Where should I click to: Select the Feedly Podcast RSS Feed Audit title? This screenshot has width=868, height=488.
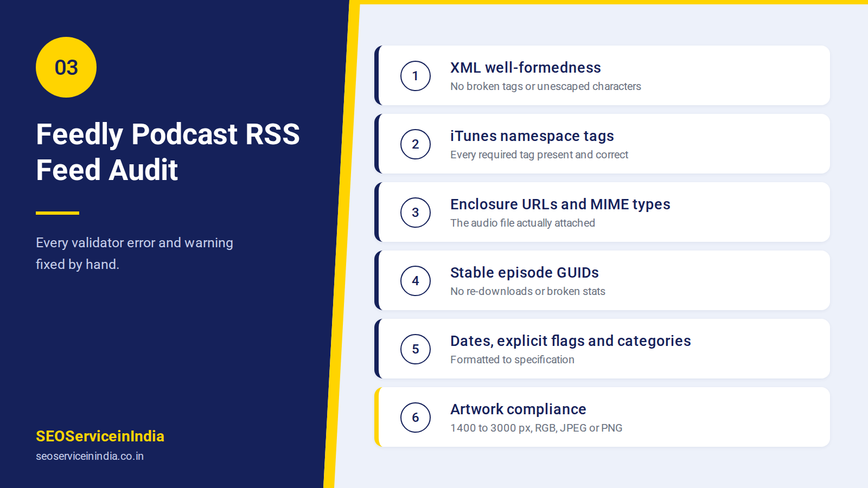[x=168, y=152]
